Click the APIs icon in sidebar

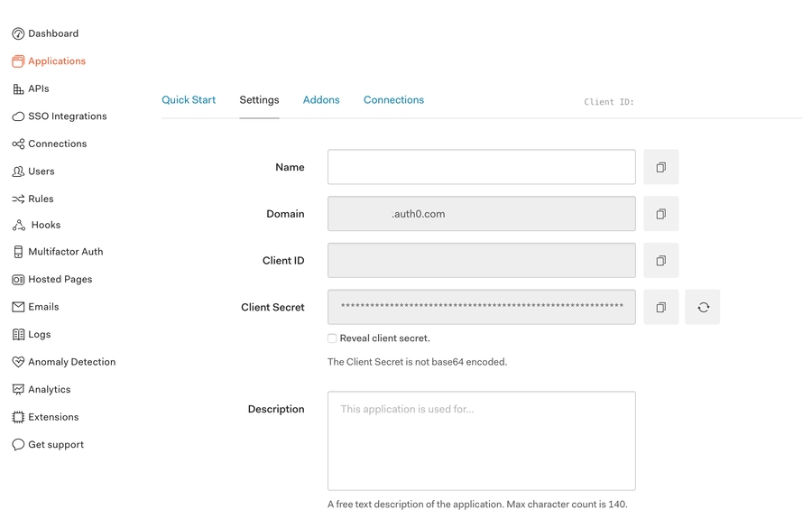click(x=18, y=88)
